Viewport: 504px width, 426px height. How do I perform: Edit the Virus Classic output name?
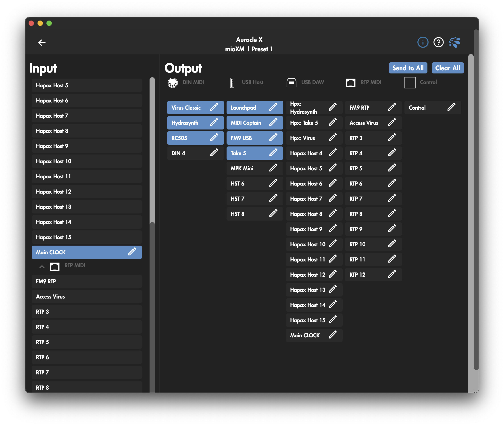(x=214, y=107)
